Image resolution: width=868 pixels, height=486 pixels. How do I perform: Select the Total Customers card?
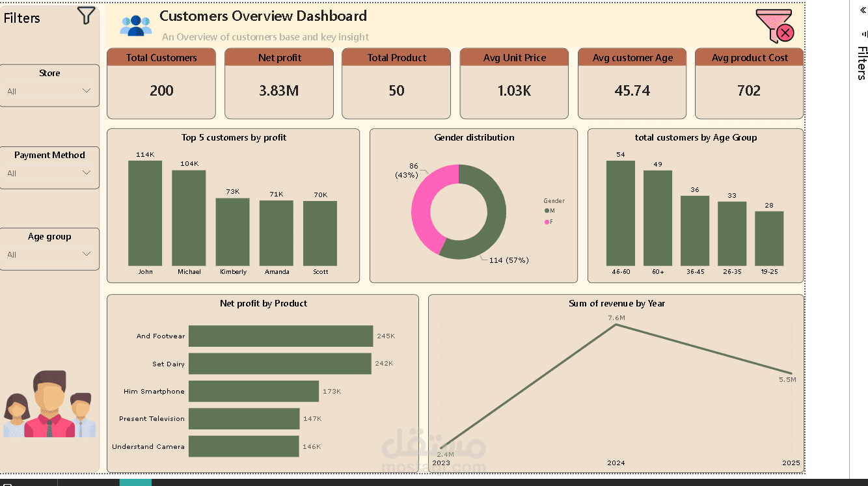[x=161, y=83]
